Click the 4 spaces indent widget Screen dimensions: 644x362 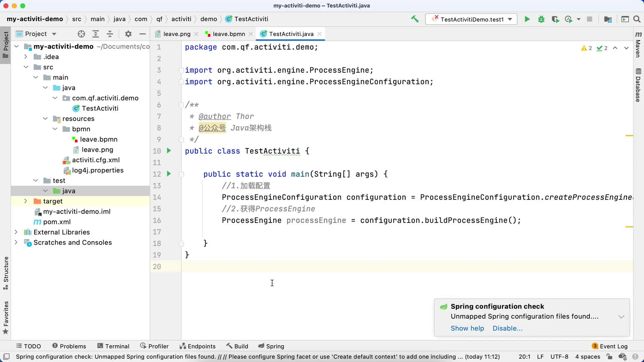pos(588,357)
